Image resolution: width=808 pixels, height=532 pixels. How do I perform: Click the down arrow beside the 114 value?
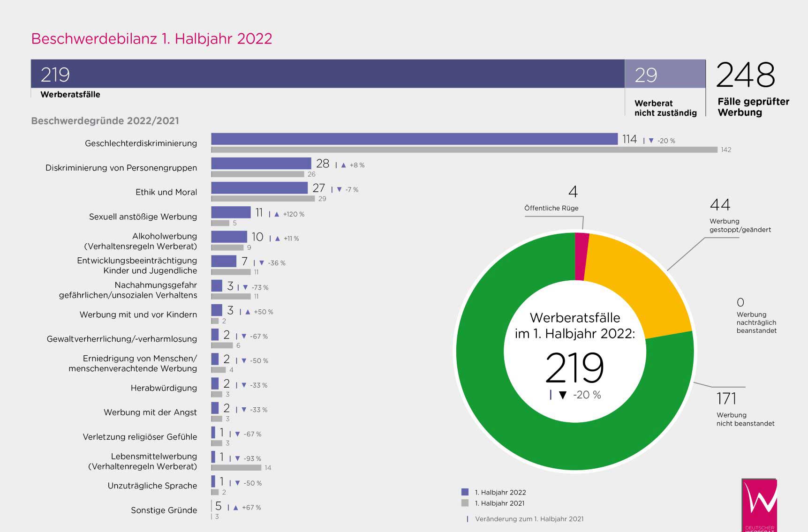[651, 141]
